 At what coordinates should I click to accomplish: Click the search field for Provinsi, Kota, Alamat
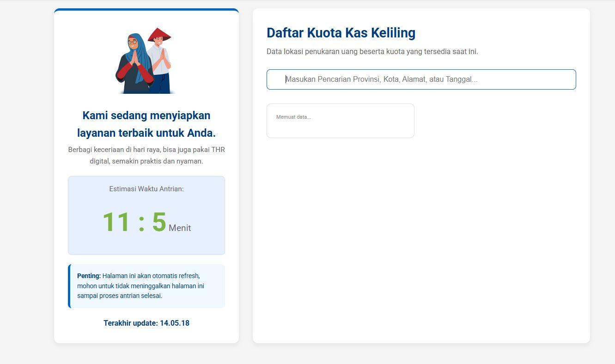pyautogui.click(x=421, y=79)
